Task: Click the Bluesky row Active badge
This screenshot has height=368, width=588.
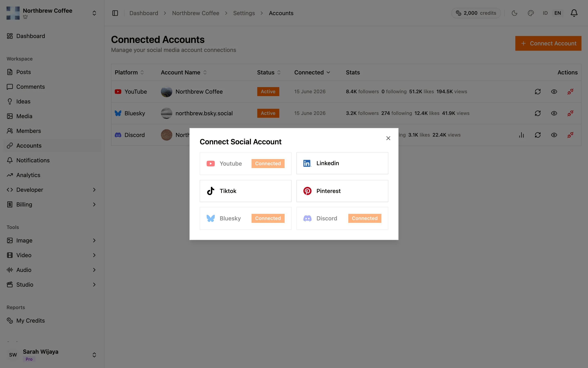Action: (x=268, y=113)
